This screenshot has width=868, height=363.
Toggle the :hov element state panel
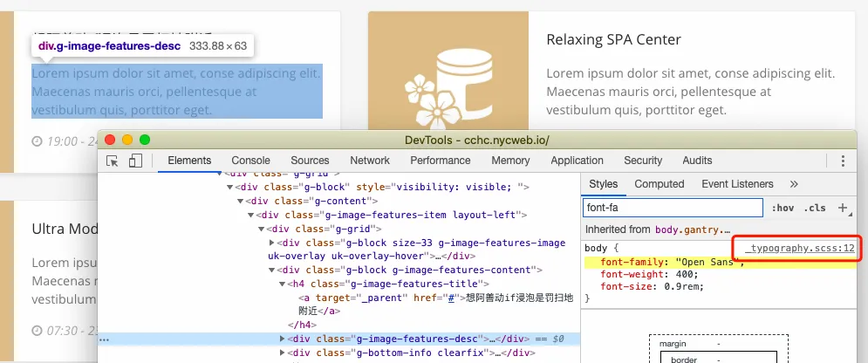coord(783,208)
